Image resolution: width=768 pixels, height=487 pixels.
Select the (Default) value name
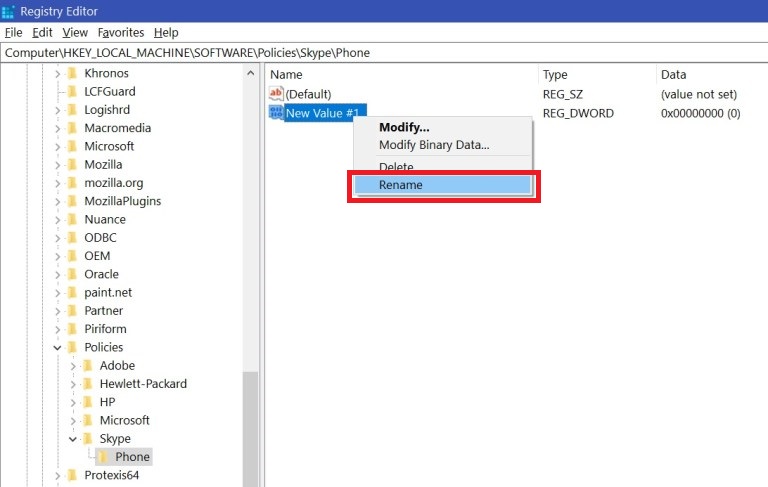pos(309,94)
